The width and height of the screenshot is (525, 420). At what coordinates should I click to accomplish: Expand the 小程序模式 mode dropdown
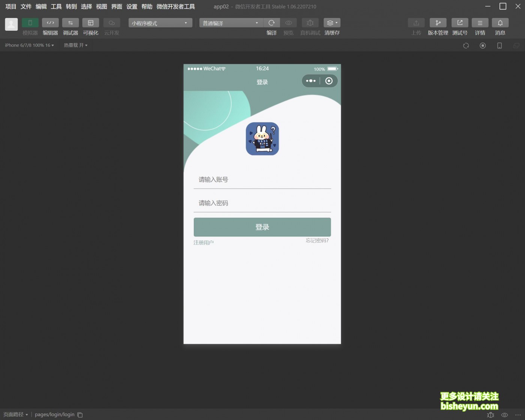[160, 23]
